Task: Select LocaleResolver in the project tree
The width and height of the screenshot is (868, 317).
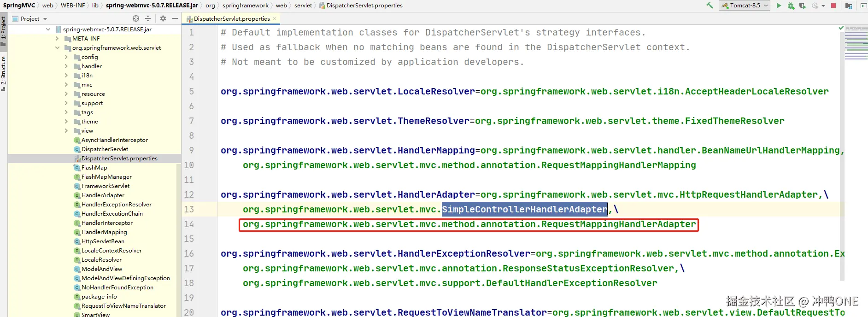Action: [x=101, y=260]
